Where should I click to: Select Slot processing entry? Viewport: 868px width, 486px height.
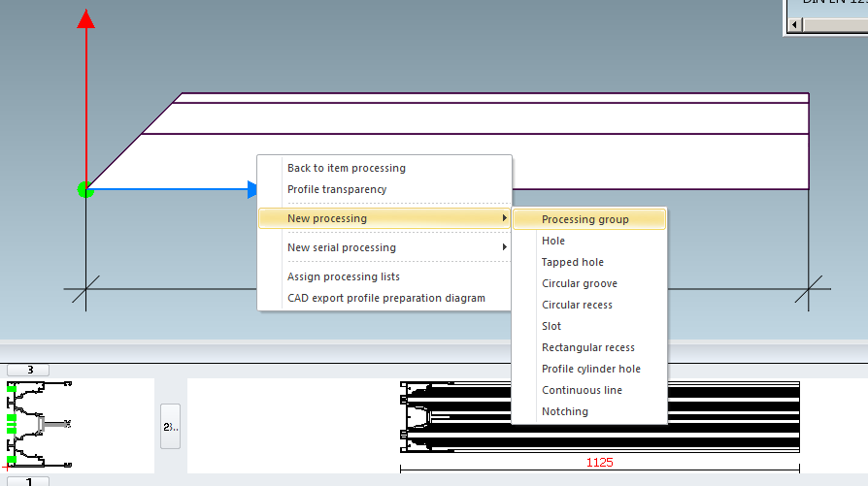pyautogui.click(x=551, y=326)
